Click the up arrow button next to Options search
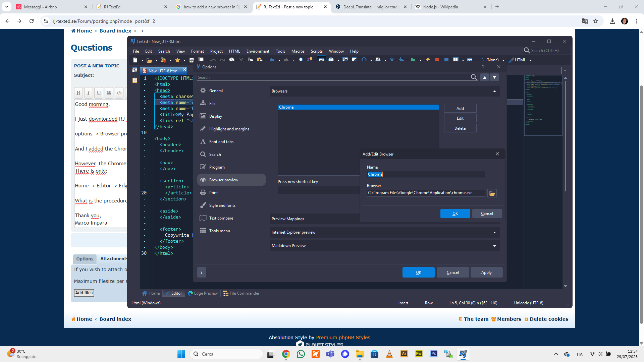The height and width of the screenshot is (362, 644). pos(485,77)
